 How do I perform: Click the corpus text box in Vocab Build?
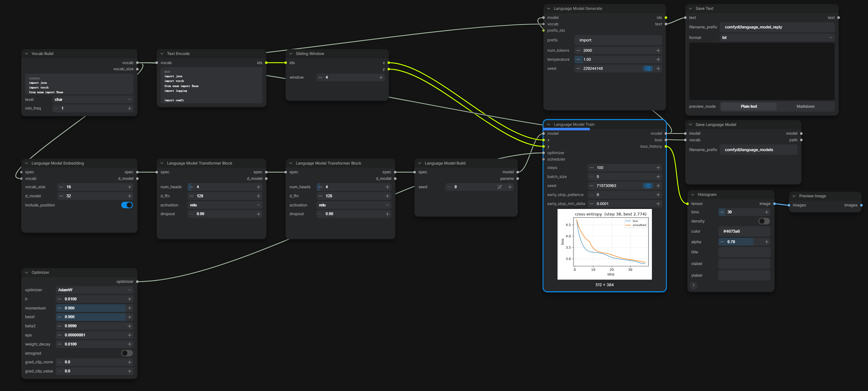click(x=79, y=84)
